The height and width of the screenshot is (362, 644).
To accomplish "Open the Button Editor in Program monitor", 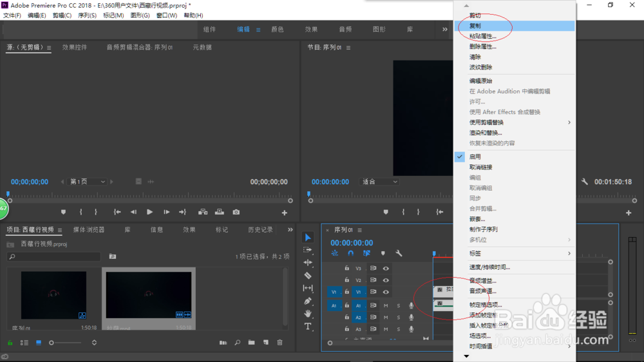I will coord(629,213).
